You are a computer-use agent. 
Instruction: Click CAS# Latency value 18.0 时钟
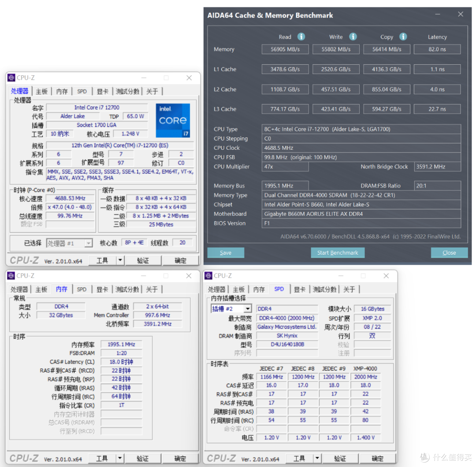pos(121,362)
